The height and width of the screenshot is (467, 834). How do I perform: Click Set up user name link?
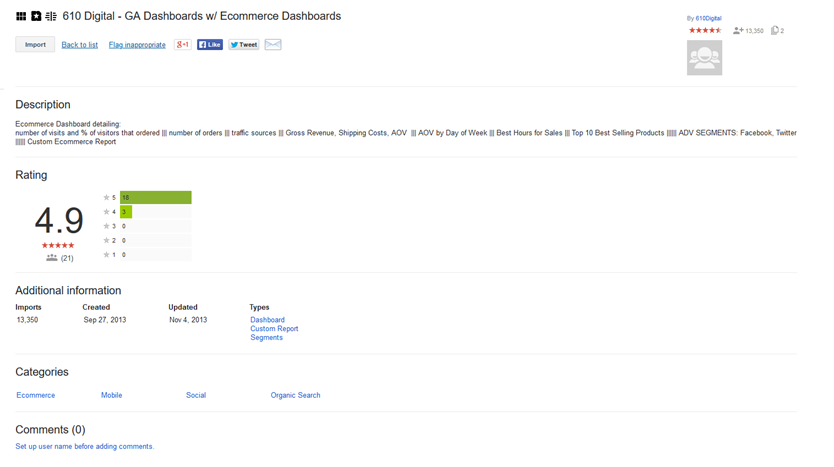pyautogui.click(x=84, y=446)
